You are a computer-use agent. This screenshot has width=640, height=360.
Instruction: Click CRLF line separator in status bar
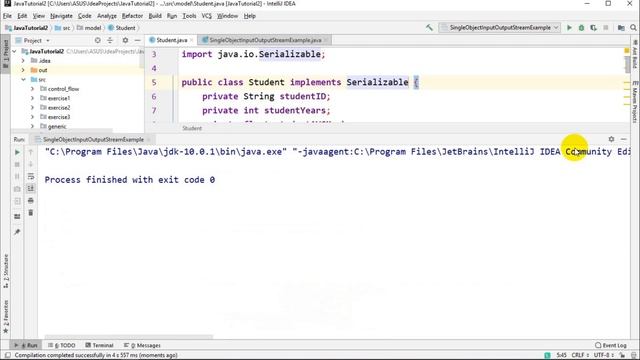(580, 355)
